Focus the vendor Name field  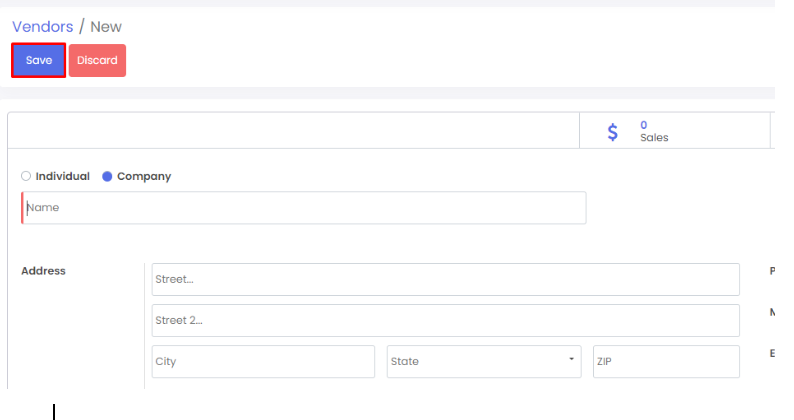(x=304, y=208)
